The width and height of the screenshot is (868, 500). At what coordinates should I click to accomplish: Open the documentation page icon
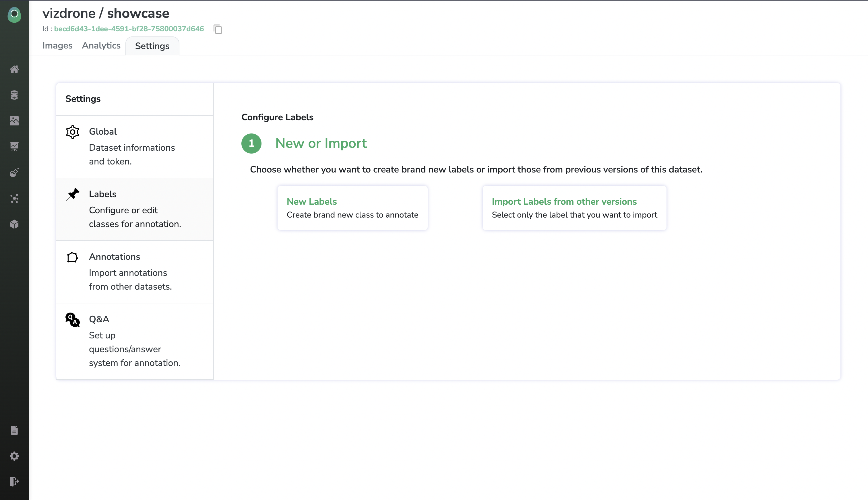14,430
